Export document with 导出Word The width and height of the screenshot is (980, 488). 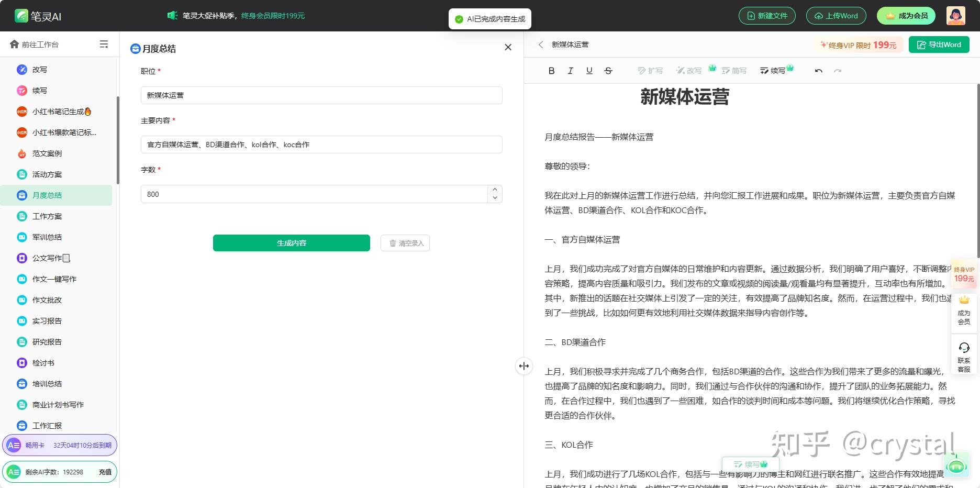[x=939, y=45]
